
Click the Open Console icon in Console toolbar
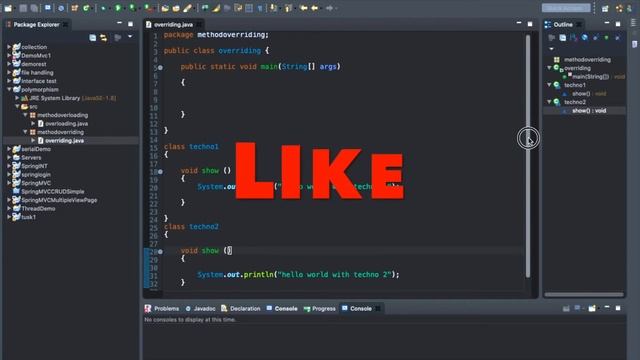tap(592, 308)
